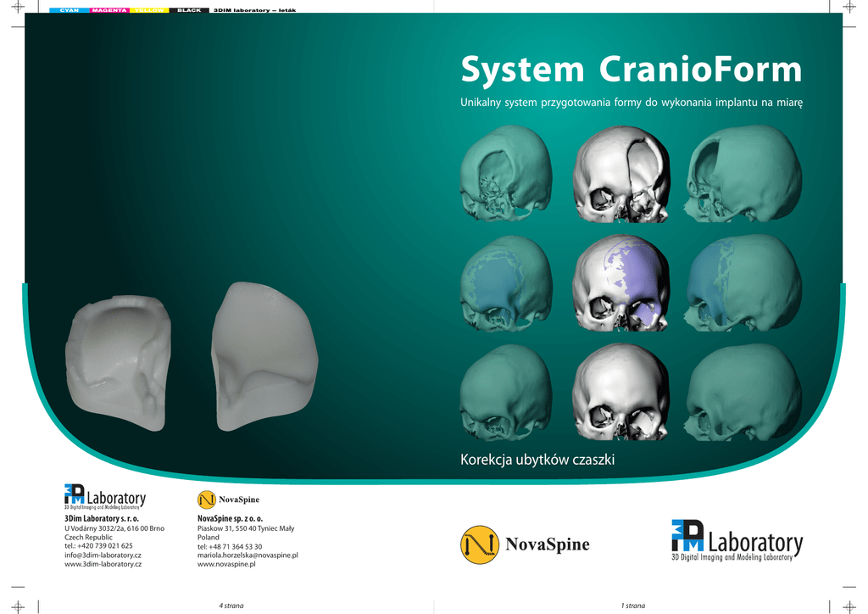
Task: Click the large 3Dim Laboratory logo at bottom right
Action: pos(737,541)
